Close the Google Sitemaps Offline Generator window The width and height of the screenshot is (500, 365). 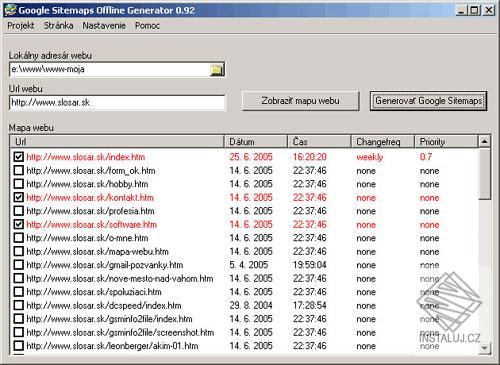tap(489, 10)
